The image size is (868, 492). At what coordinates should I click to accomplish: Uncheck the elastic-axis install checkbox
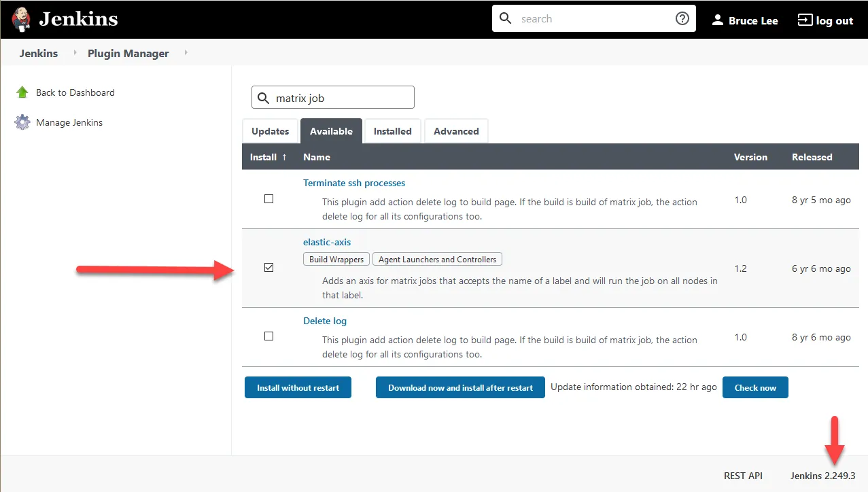click(x=268, y=268)
